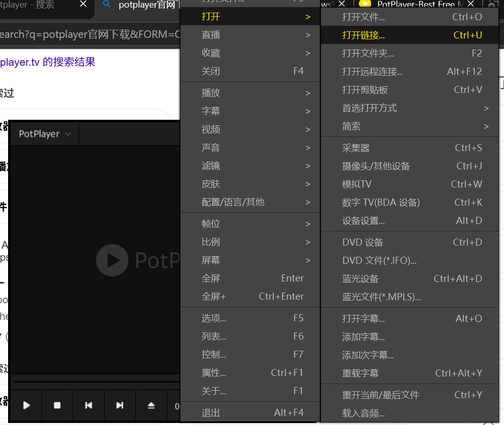The width and height of the screenshot is (504, 425).
Task: Expand the 帧位 submenu
Action: (x=250, y=224)
